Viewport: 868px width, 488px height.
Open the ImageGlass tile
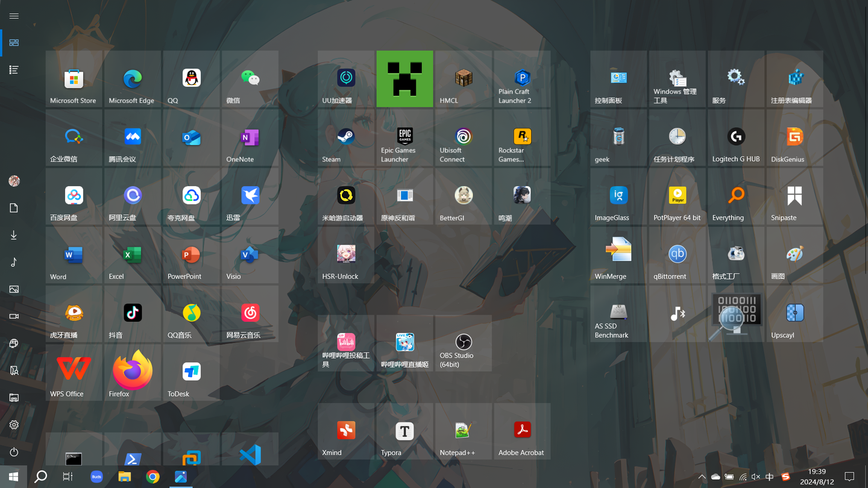click(x=618, y=196)
